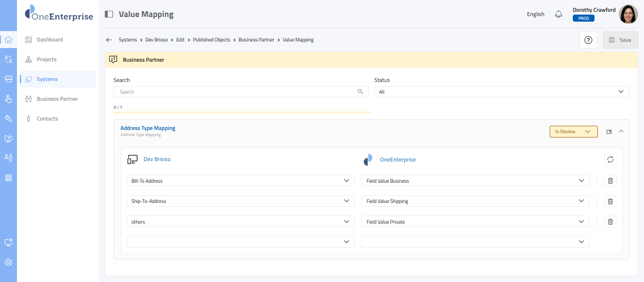Open the Address Type Mapping popout icon
Screen dimensions: 644x282
[x=609, y=132]
